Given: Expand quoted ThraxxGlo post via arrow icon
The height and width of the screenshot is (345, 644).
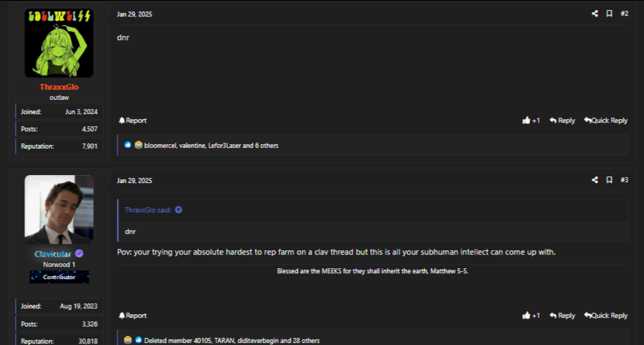Looking at the screenshot, I should (x=178, y=209).
